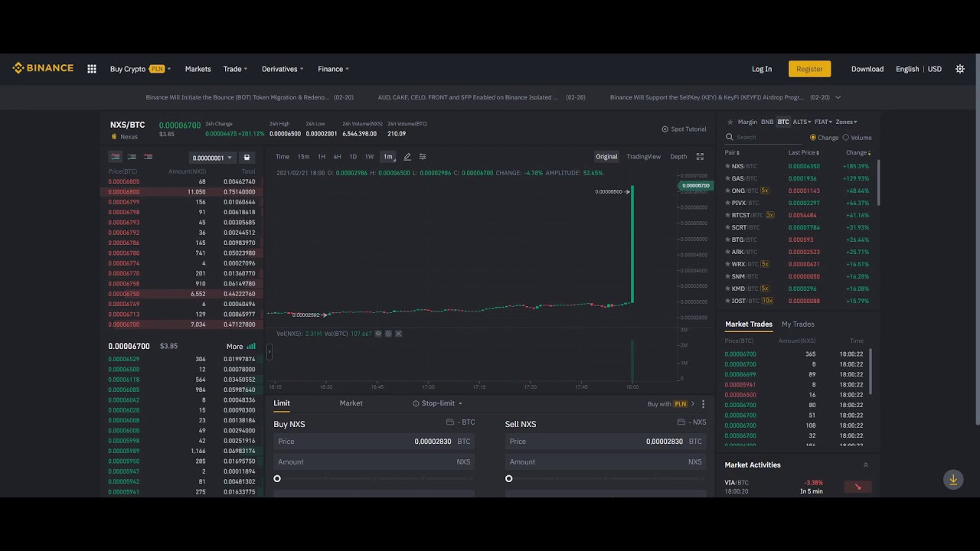Viewport: 980px width, 551px height.
Task: Close the volume indicator on chart
Action: 398,334
